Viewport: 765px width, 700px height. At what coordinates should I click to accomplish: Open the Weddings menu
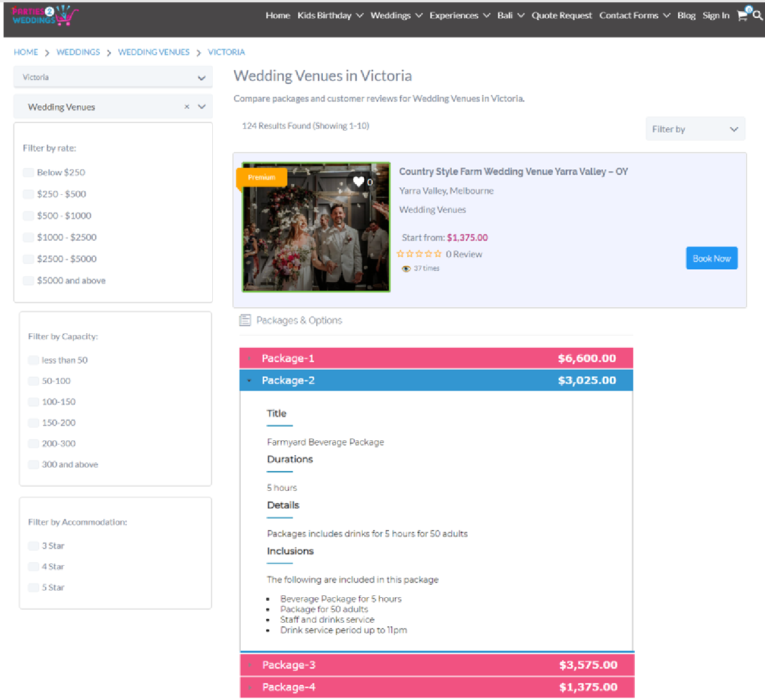(396, 15)
